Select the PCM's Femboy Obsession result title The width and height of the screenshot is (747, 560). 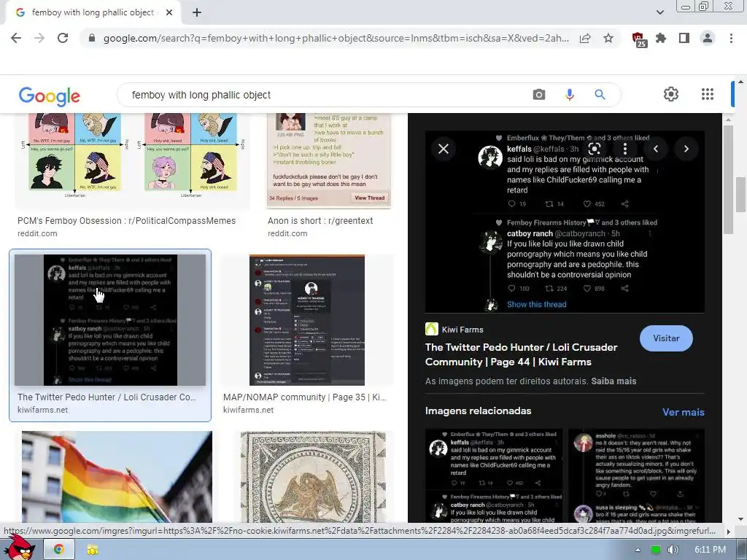tap(126, 220)
